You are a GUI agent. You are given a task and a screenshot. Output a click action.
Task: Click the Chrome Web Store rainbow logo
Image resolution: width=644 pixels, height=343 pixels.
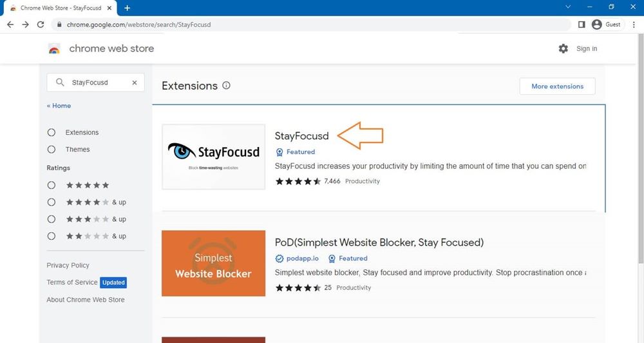click(54, 48)
